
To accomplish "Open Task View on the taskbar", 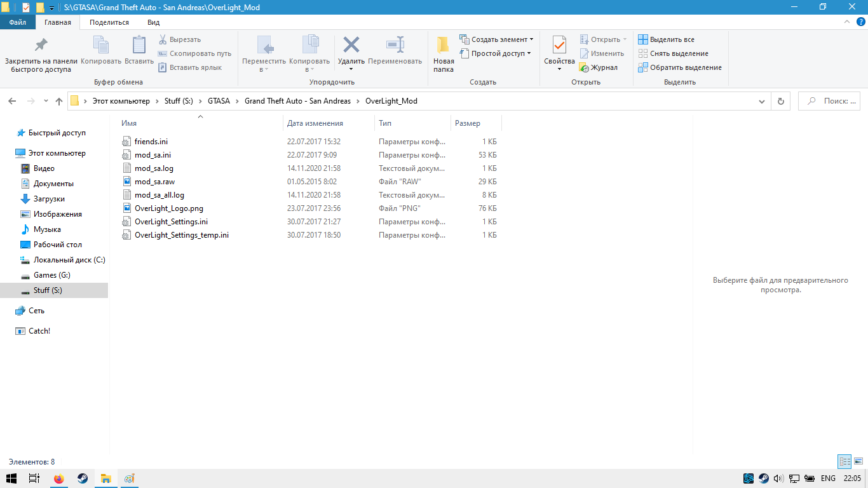I will point(35,478).
